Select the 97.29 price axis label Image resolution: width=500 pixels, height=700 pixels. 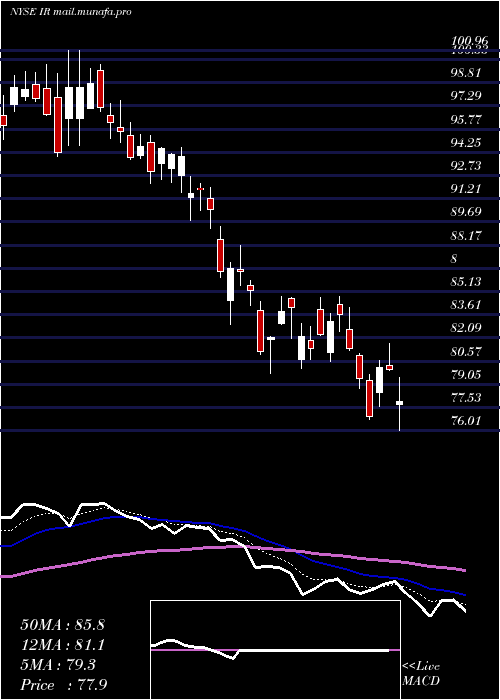(466, 96)
